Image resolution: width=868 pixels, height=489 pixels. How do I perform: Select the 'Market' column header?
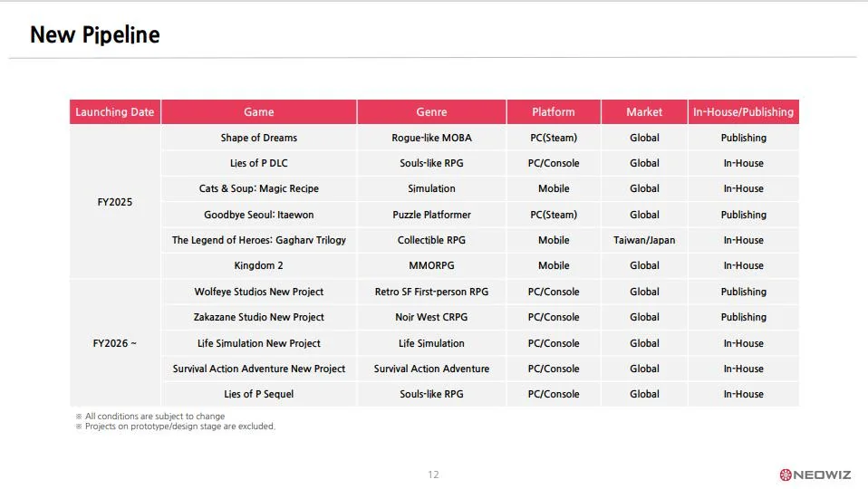point(644,111)
